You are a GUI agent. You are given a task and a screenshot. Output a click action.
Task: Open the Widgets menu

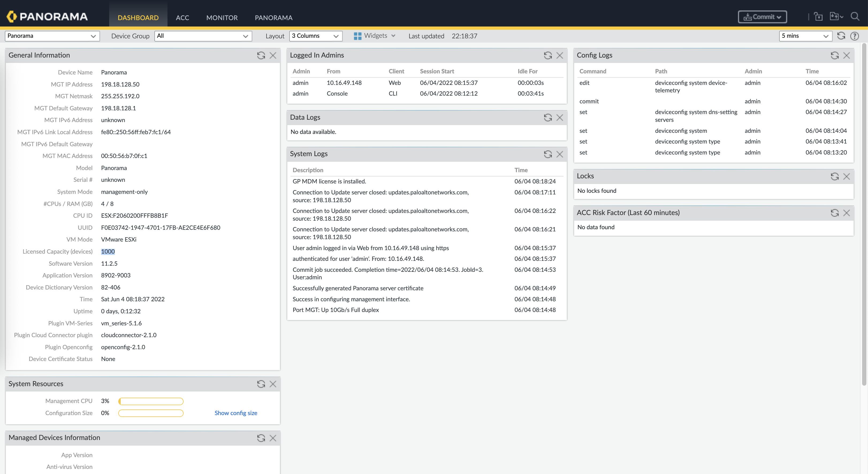point(374,36)
